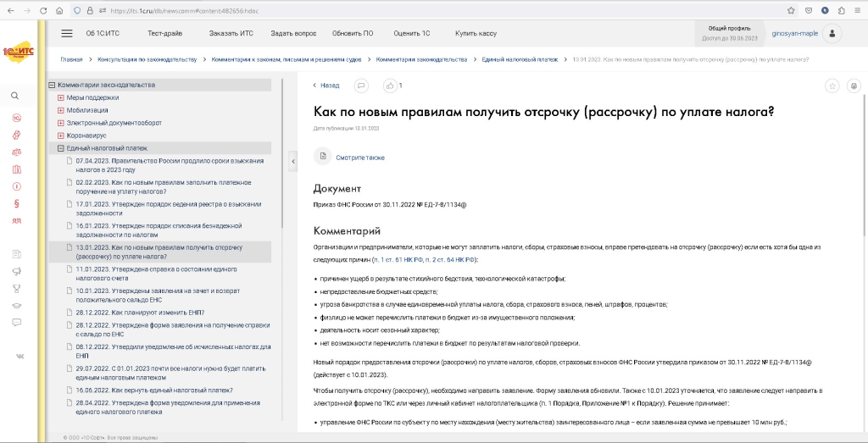Add article to favorites with star icon
This screenshot has height=443, width=868.
[x=832, y=86]
